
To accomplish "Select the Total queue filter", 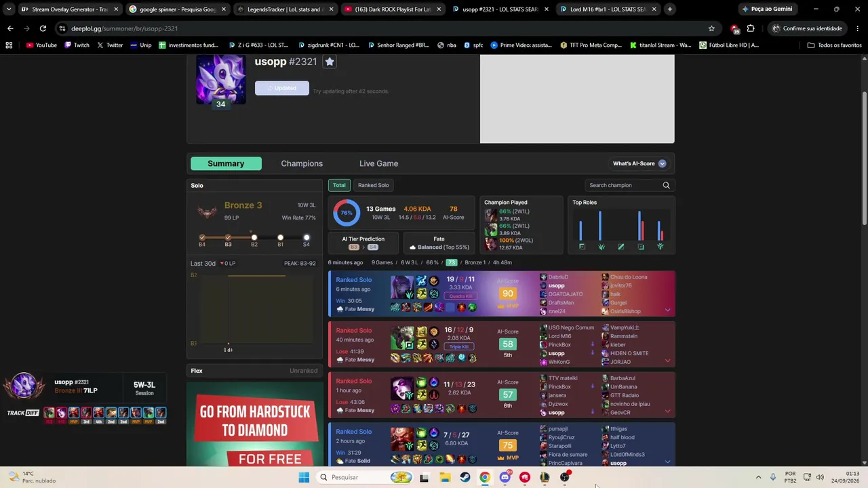I will click(x=339, y=185).
